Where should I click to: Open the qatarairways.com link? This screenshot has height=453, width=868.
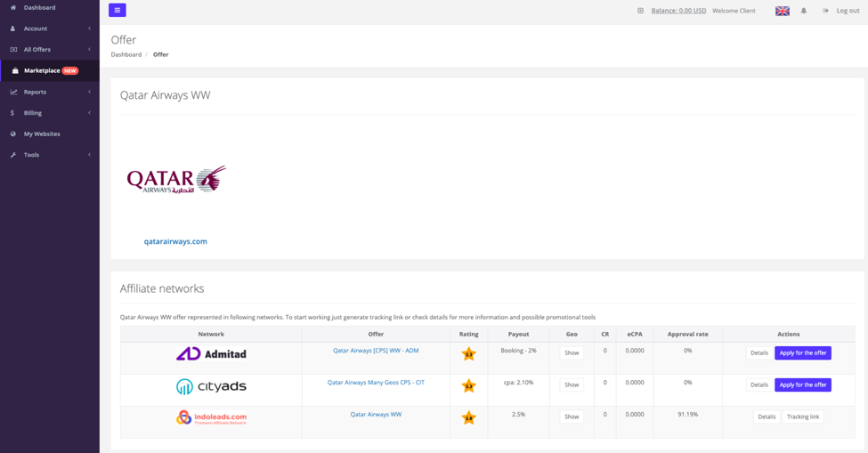point(175,241)
